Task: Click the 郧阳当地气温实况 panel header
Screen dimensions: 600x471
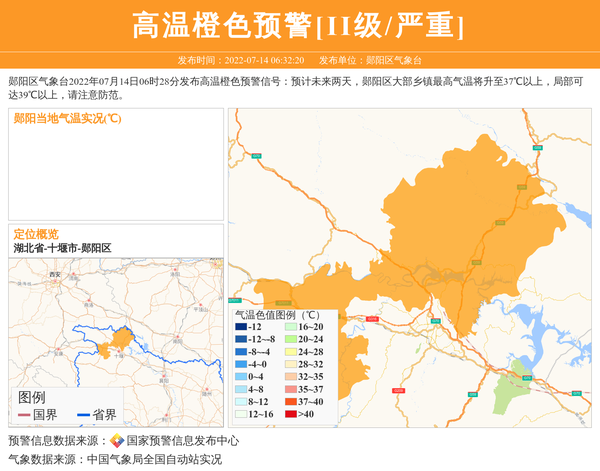Action: [68, 118]
